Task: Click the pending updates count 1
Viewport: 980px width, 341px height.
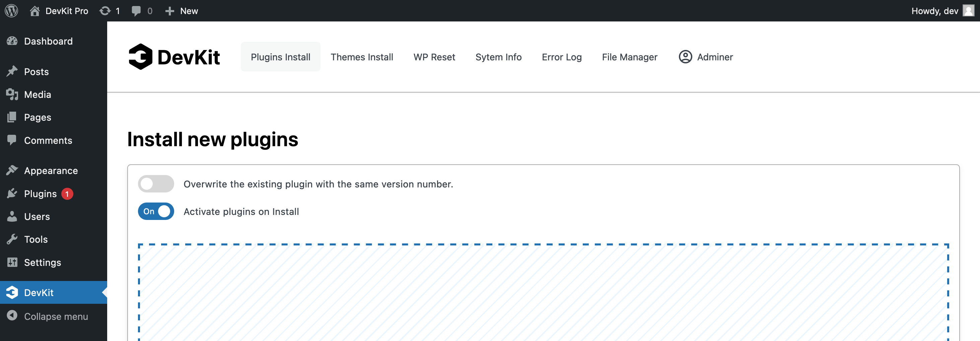Action: coord(118,11)
